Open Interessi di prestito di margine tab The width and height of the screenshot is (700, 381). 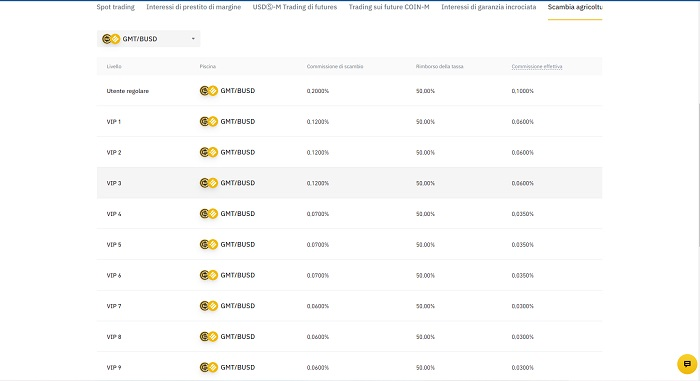[194, 7]
